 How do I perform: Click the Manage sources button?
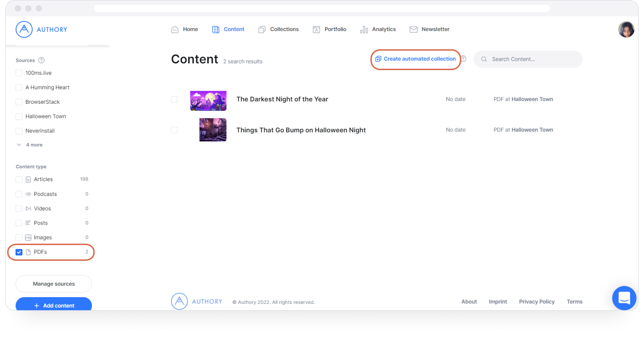coord(54,284)
